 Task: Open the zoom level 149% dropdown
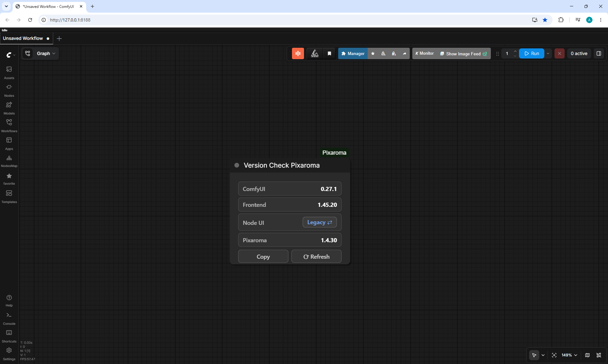569,355
